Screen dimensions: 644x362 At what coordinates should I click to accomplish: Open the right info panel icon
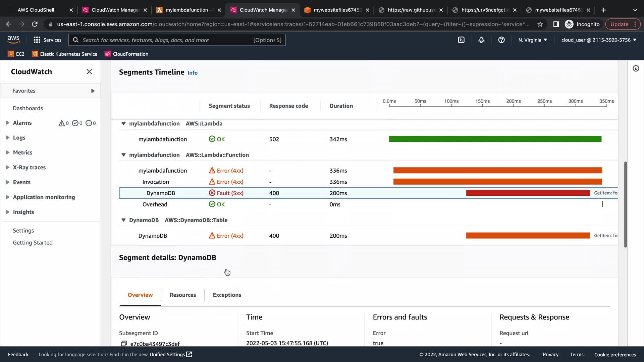(636, 68)
